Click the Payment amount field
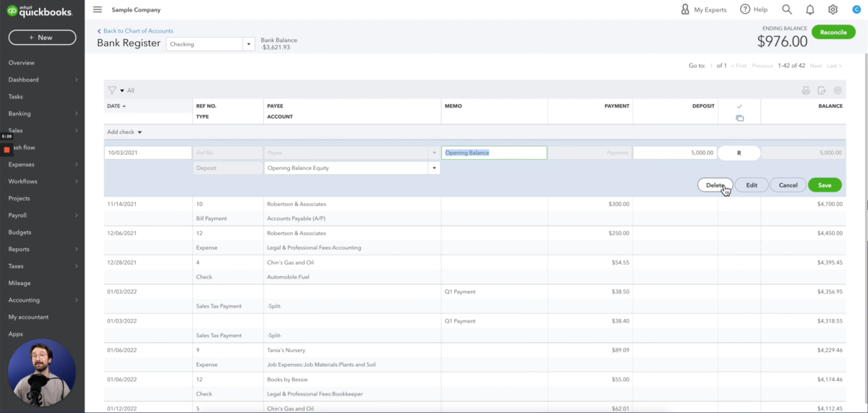This screenshot has height=413, width=868. point(589,153)
